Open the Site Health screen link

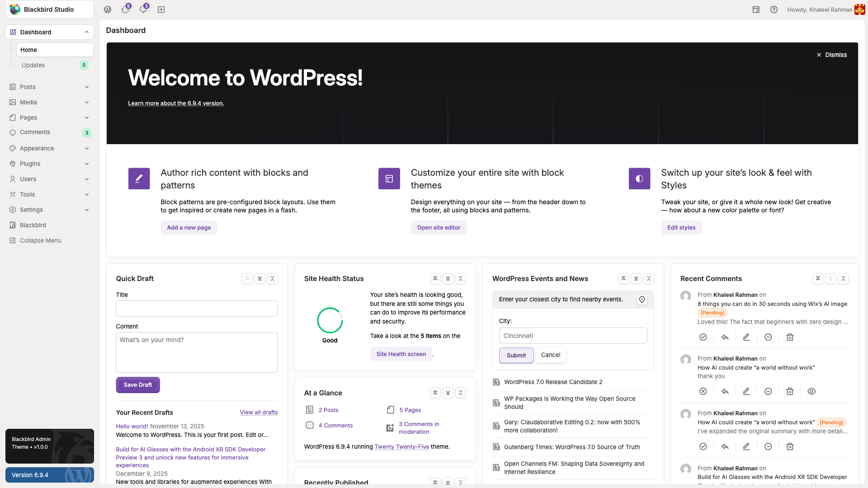[x=401, y=354]
